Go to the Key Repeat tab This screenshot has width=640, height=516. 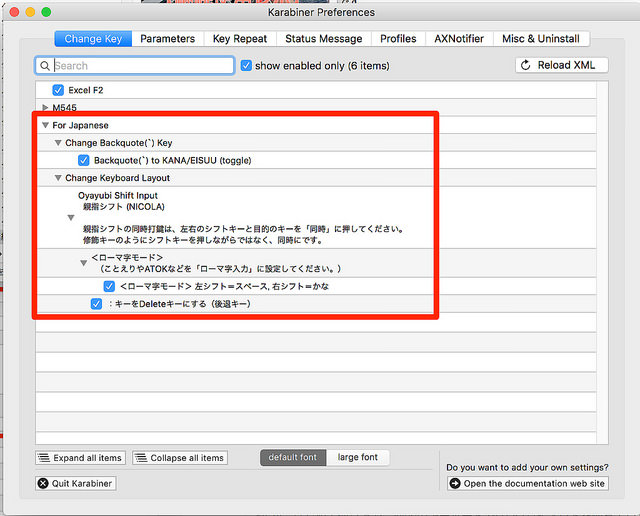[x=240, y=39]
